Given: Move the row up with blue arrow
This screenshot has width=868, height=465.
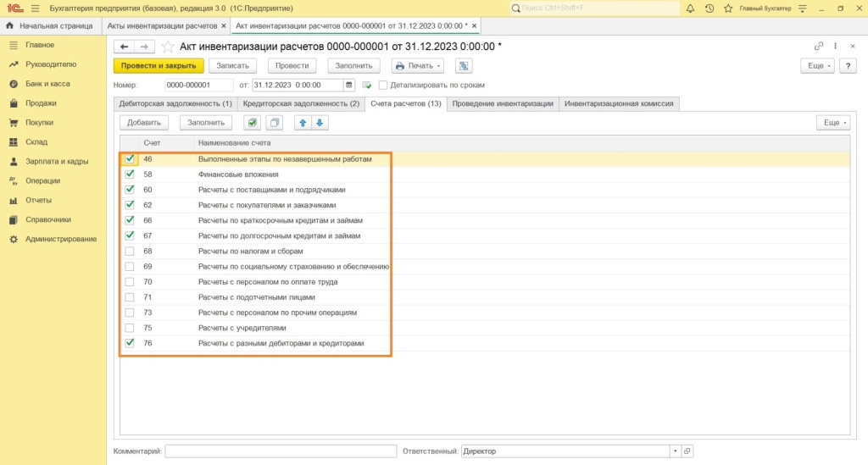Looking at the screenshot, I should point(303,123).
